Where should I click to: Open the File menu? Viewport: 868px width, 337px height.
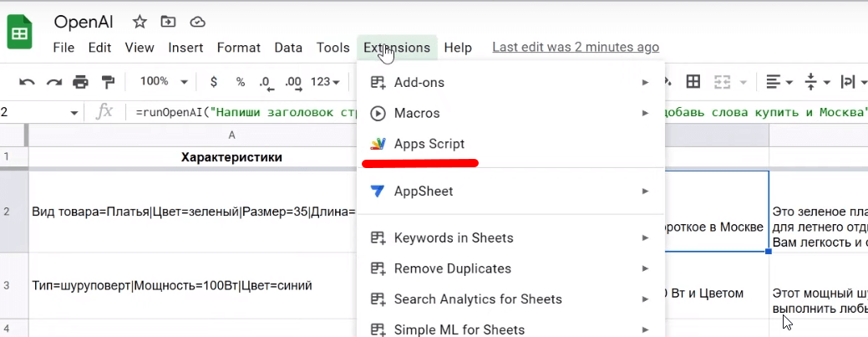63,48
